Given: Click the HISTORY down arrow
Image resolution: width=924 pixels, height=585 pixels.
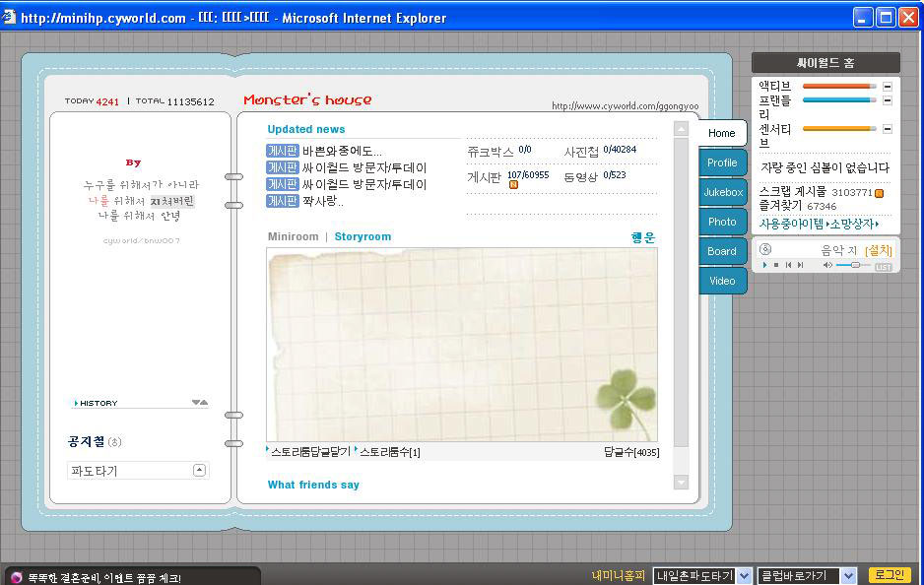Looking at the screenshot, I should (196, 403).
